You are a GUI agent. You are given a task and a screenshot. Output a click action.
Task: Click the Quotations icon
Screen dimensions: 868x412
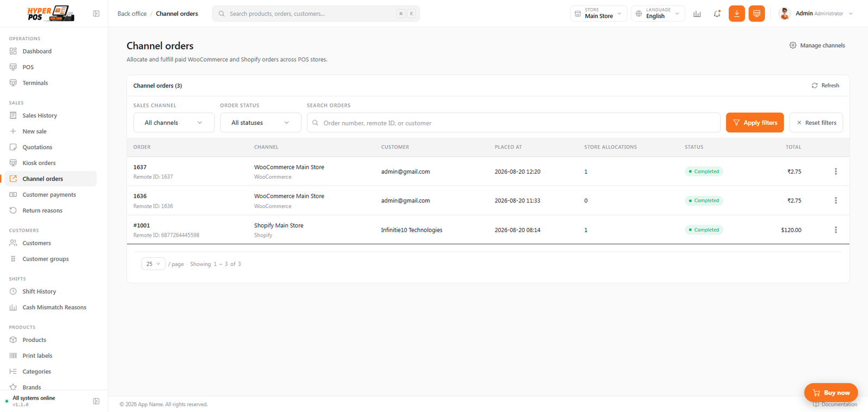tap(13, 147)
